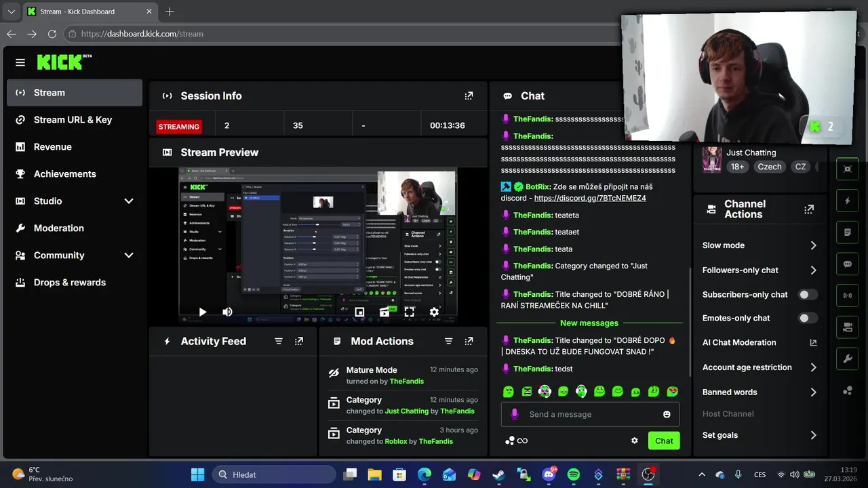Open a new browser tab
868x488 pixels.
coord(170,12)
